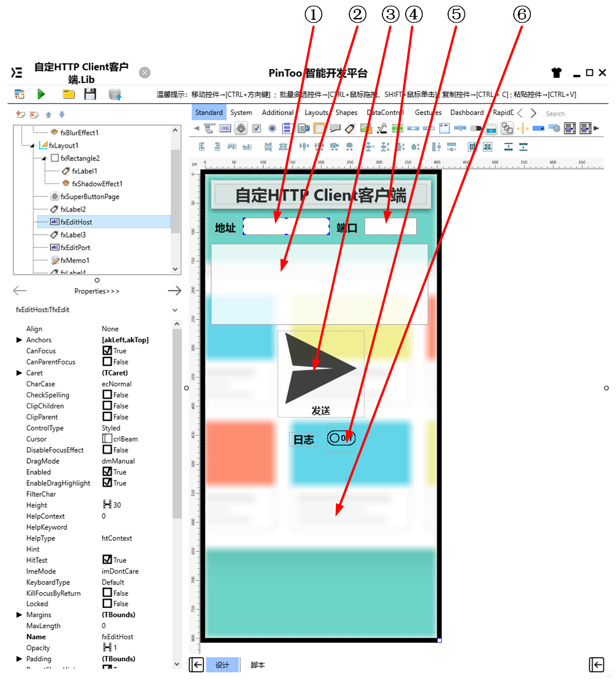The width and height of the screenshot is (616, 681).
Task: Switch to the System palette tab
Action: click(241, 113)
